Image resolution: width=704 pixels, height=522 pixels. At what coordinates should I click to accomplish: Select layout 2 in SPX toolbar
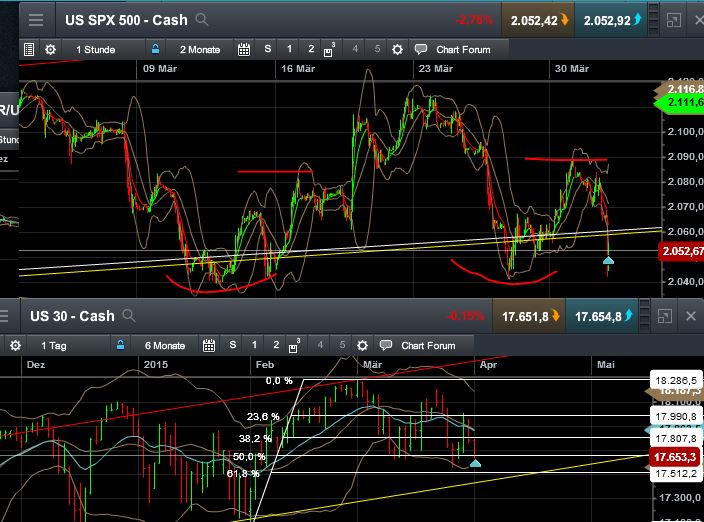pyautogui.click(x=311, y=49)
